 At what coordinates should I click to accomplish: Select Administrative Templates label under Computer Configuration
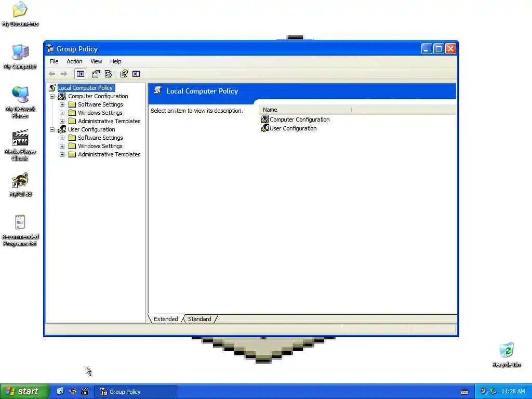coord(109,121)
